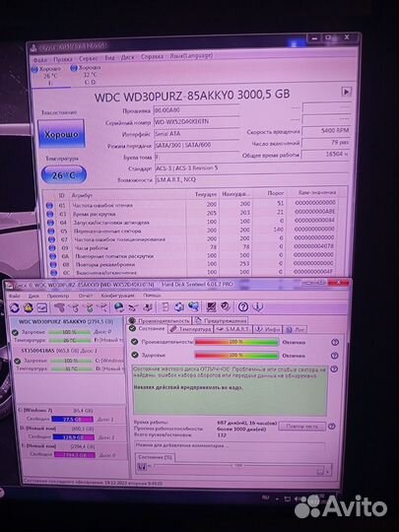The image size is (399, 532).
Task: Open Файл menu in CrystalDiskInfo
Action: [x=40, y=60]
